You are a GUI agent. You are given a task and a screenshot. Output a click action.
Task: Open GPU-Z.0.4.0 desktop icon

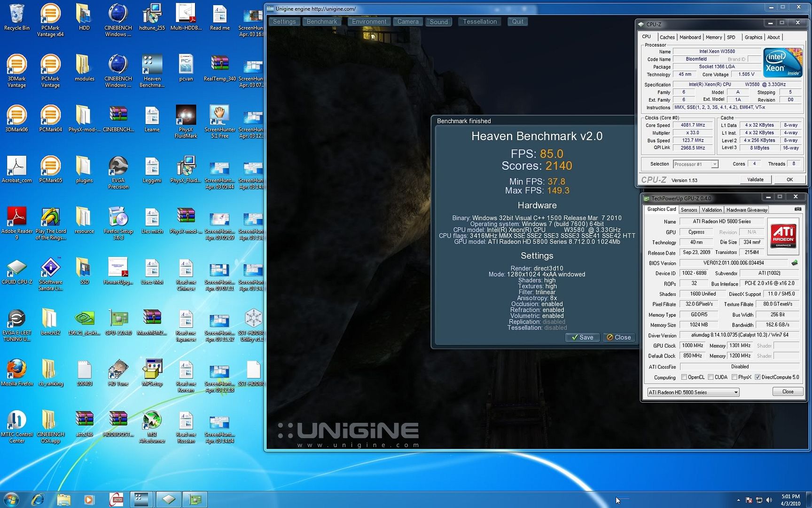(x=118, y=322)
